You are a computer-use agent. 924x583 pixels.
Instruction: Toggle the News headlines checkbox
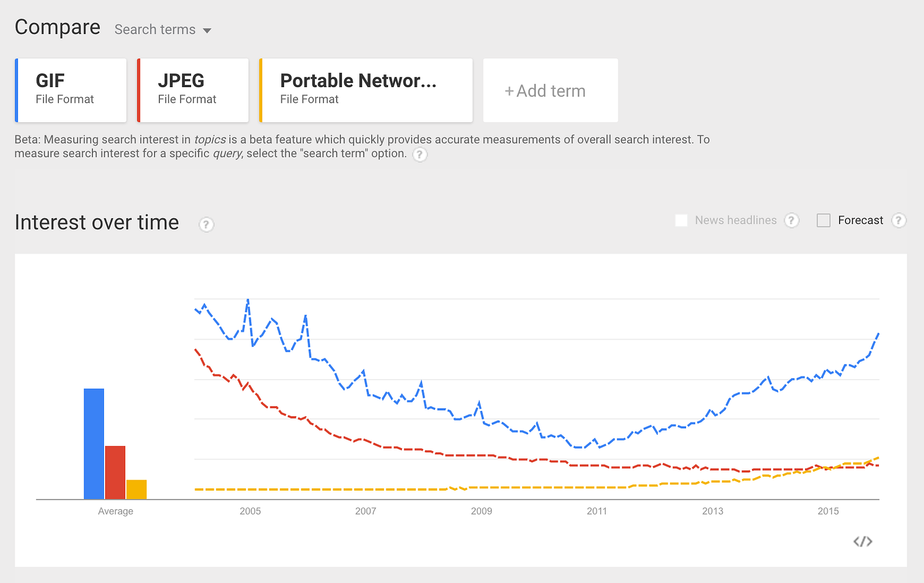click(x=681, y=221)
